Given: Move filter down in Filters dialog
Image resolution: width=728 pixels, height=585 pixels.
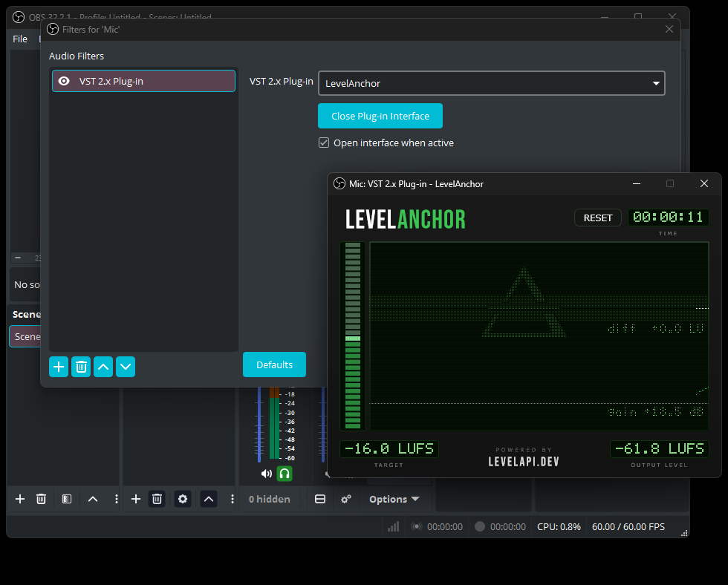Looking at the screenshot, I should pyautogui.click(x=126, y=367).
